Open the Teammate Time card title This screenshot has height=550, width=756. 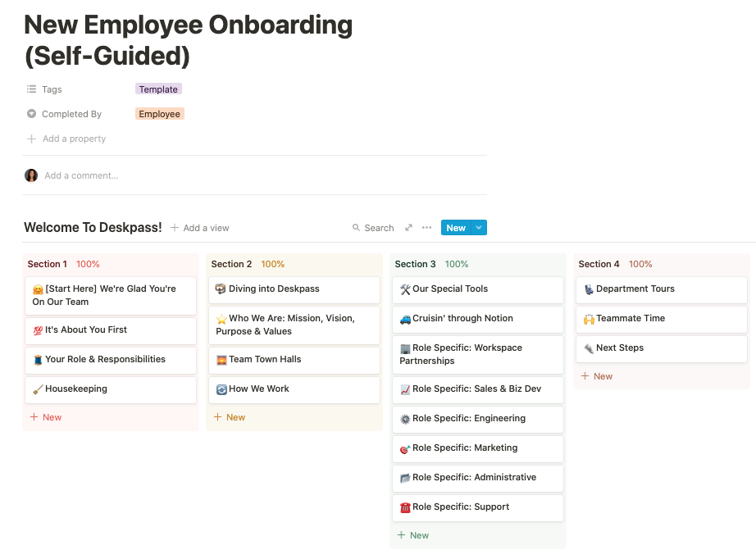[631, 318]
